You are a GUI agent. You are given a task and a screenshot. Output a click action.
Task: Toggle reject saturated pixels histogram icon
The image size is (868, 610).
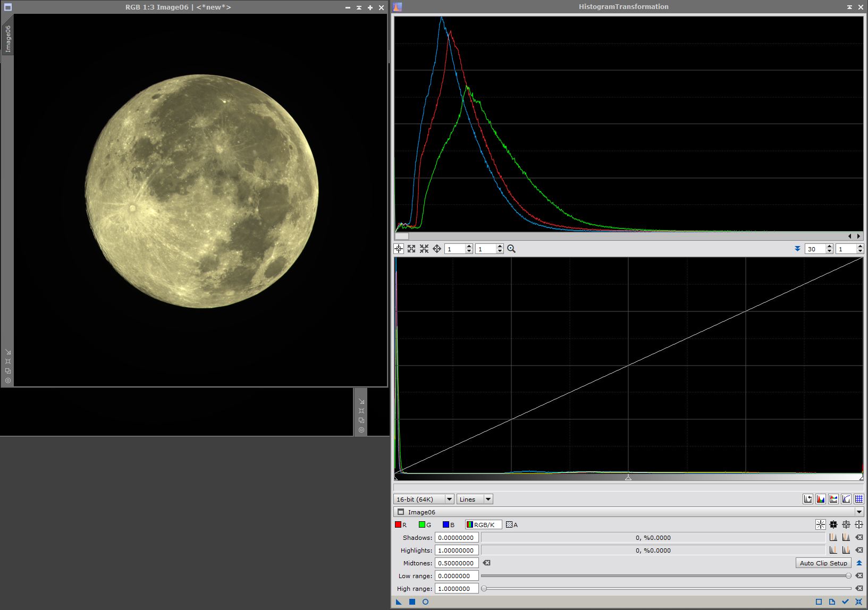click(x=808, y=499)
